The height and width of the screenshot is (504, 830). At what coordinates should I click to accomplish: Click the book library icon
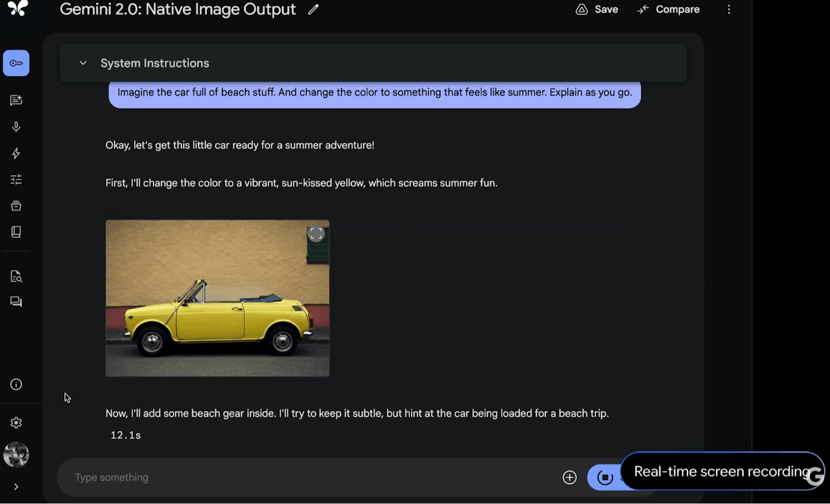click(x=16, y=232)
